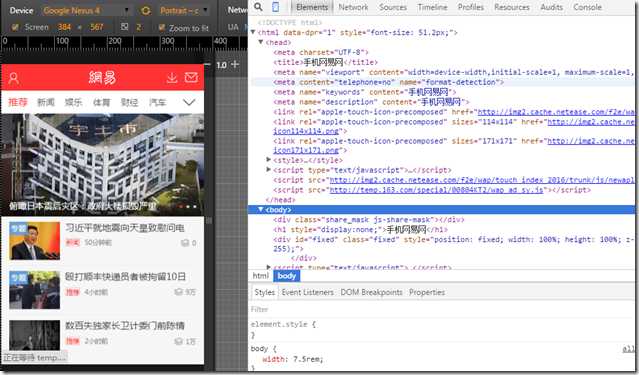Click the 'width: 7.5rem' style property
The height and width of the screenshot is (375, 639).
click(293, 359)
